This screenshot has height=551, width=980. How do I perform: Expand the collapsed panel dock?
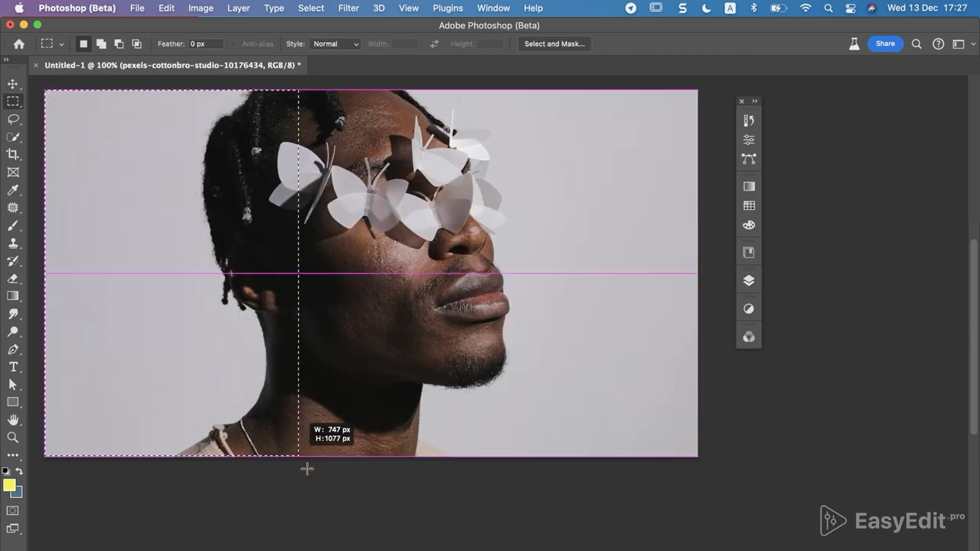click(754, 101)
